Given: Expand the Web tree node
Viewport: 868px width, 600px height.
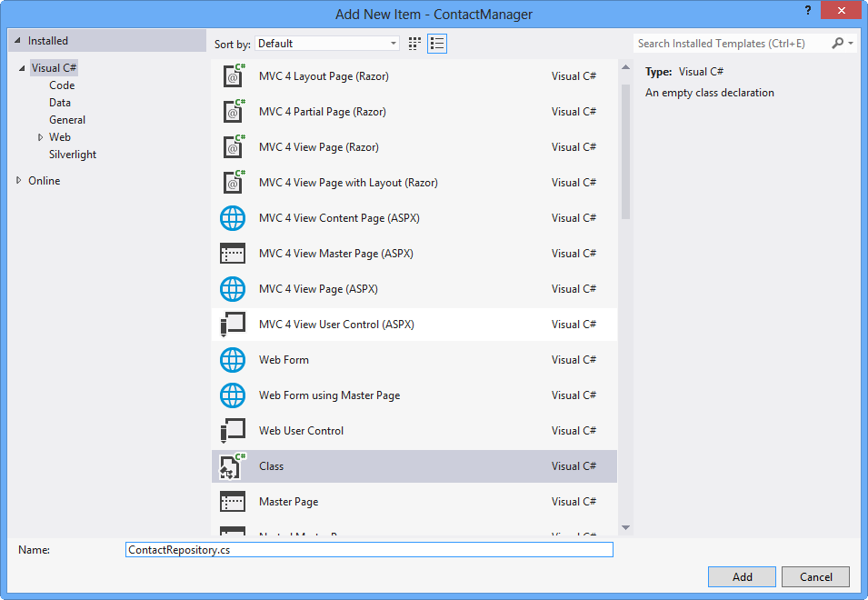Looking at the screenshot, I should coord(40,136).
